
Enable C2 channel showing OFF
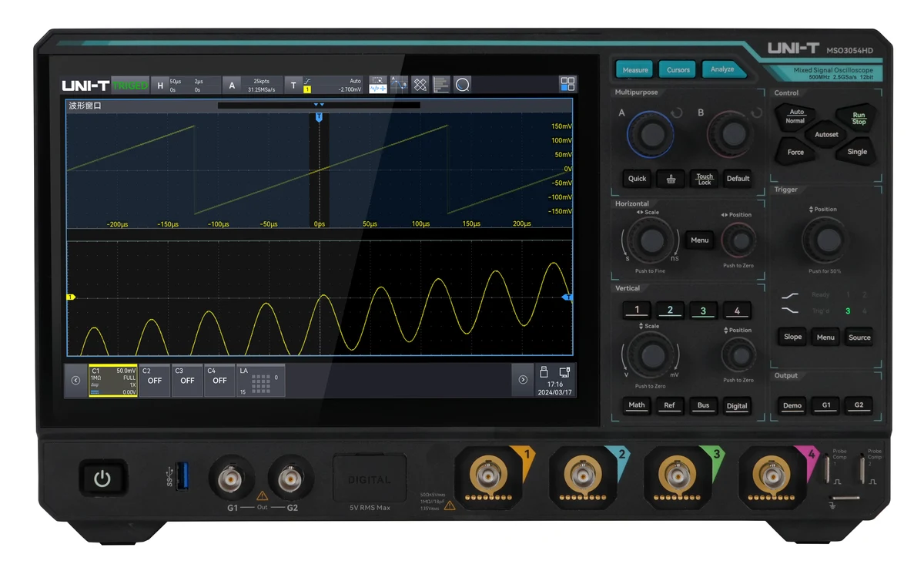(x=155, y=381)
